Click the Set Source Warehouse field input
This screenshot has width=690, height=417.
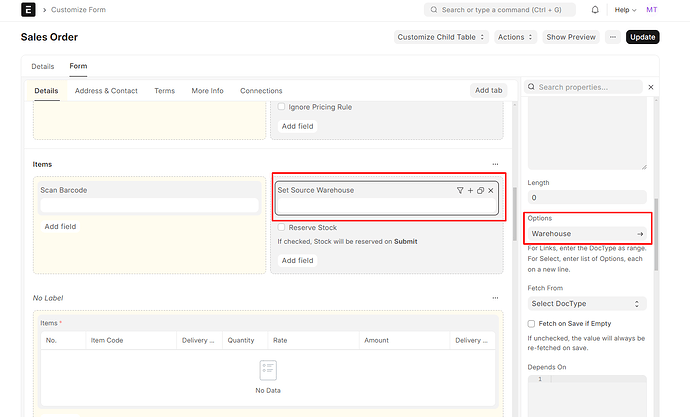pyautogui.click(x=386, y=205)
